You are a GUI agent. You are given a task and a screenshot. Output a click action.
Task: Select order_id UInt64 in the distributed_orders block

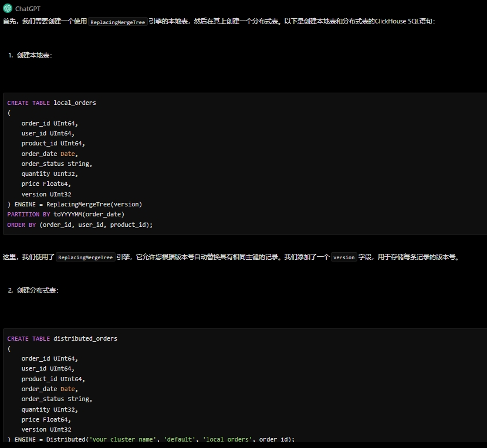50,359
